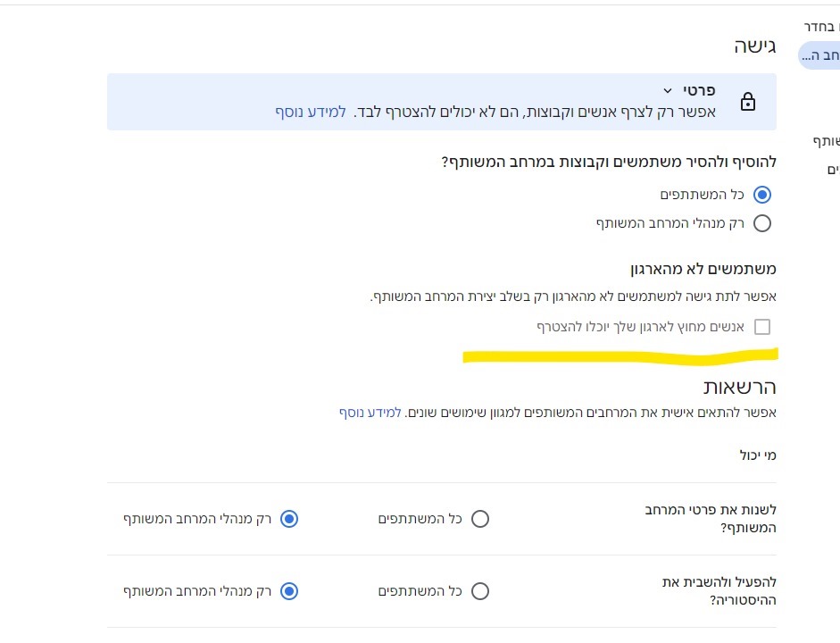The width and height of the screenshot is (840, 643).
Task: Restrict history toggling to space managers only
Action: (289, 591)
